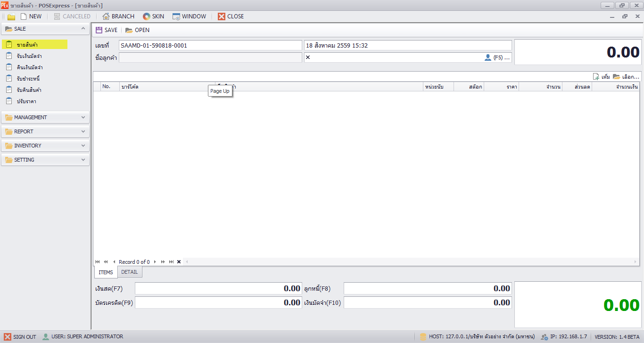Click SIGN OUT in the status bar

click(20, 337)
